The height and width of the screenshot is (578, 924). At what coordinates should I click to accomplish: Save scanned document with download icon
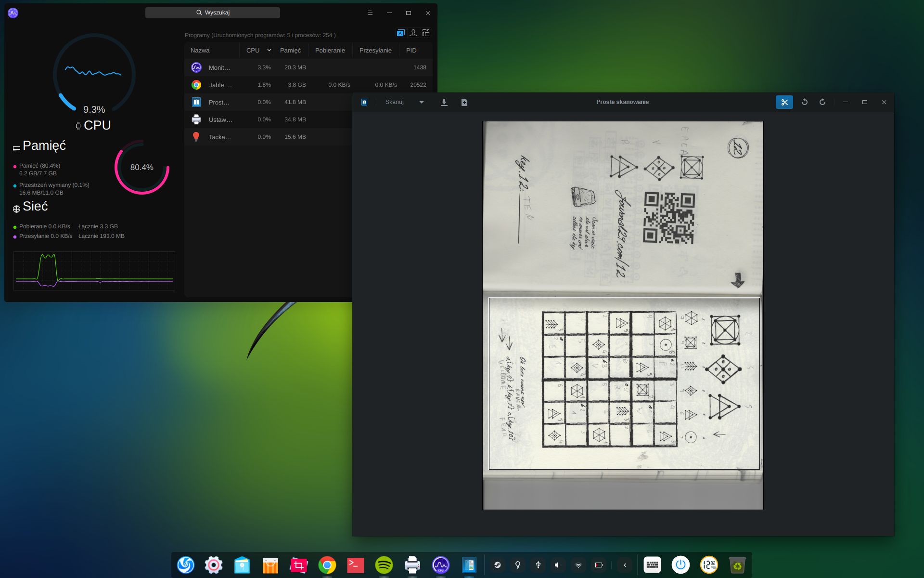pos(444,102)
